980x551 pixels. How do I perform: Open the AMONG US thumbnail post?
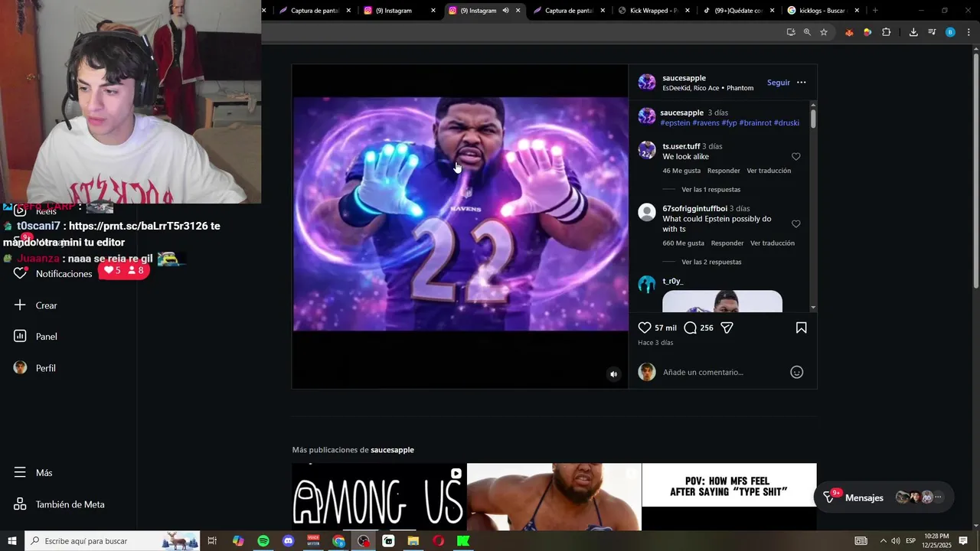point(379,497)
